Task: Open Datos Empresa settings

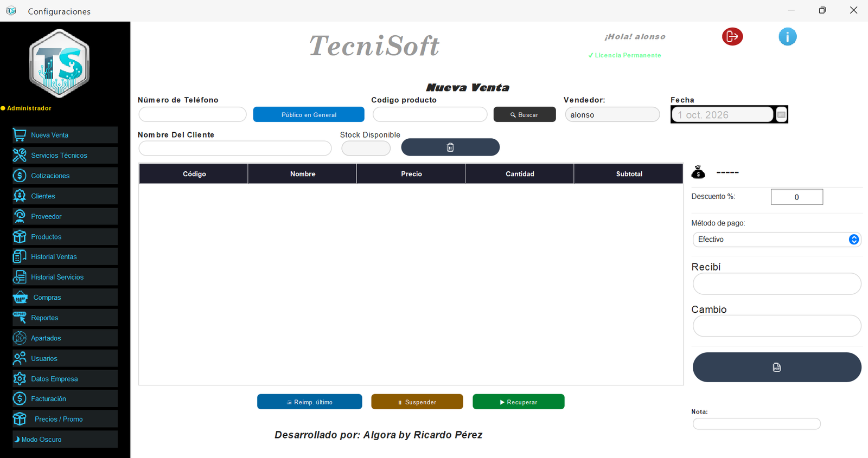Action: click(x=65, y=378)
